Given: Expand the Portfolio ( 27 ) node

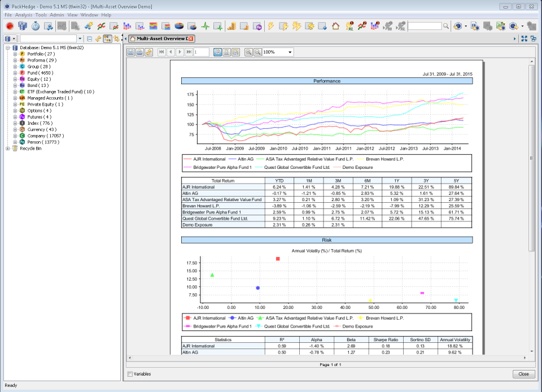Looking at the screenshot, I should (x=15, y=54).
